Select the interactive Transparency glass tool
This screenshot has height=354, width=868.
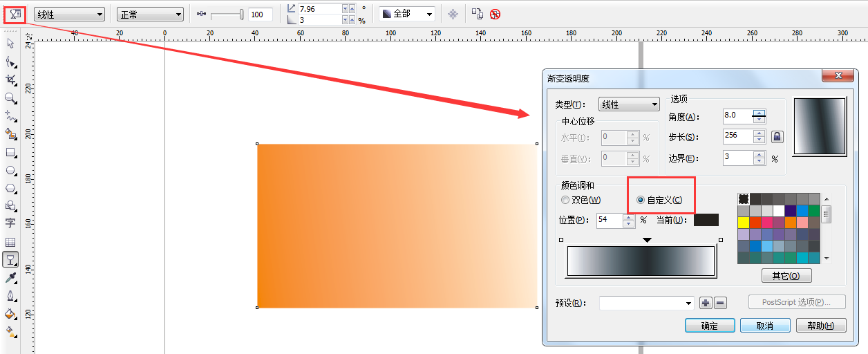pyautogui.click(x=10, y=260)
